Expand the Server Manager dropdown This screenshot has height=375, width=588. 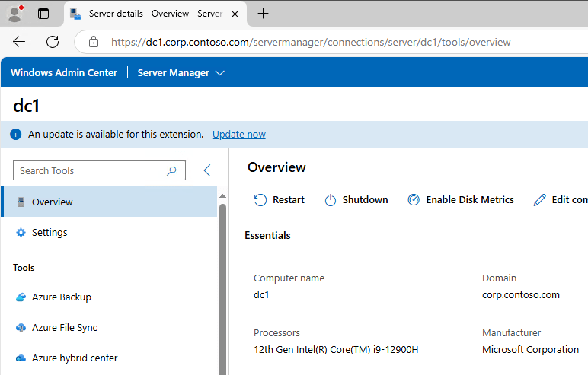pyautogui.click(x=220, y=73)
